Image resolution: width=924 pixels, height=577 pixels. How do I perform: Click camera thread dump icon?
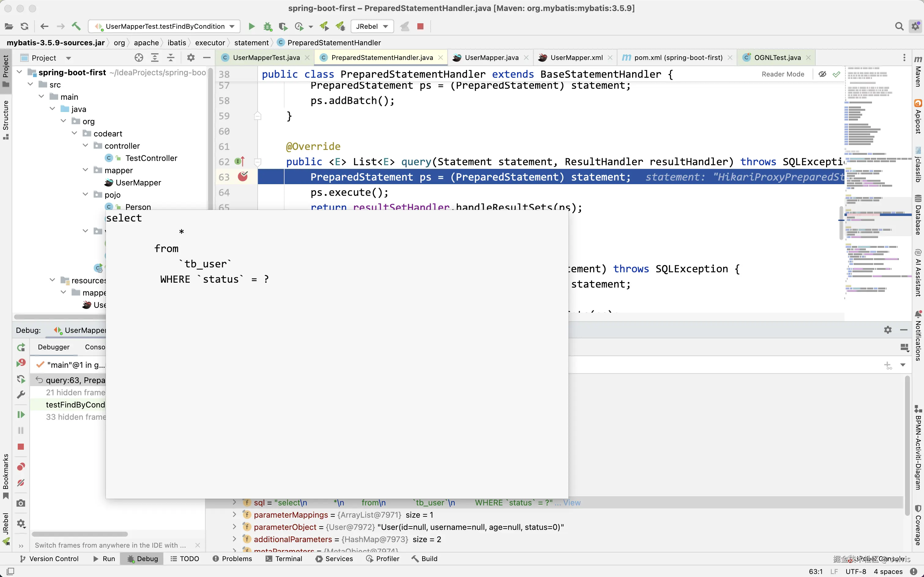point(21,503)
